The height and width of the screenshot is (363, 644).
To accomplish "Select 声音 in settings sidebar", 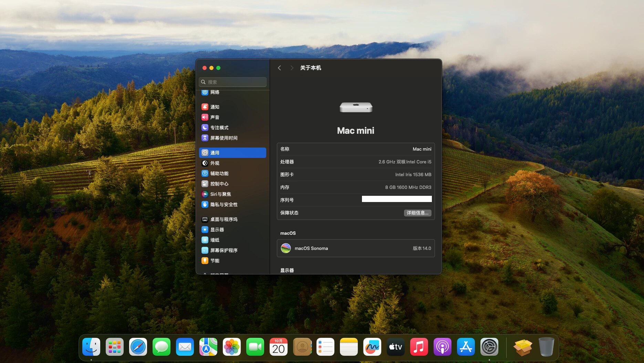I will [232, 117].
